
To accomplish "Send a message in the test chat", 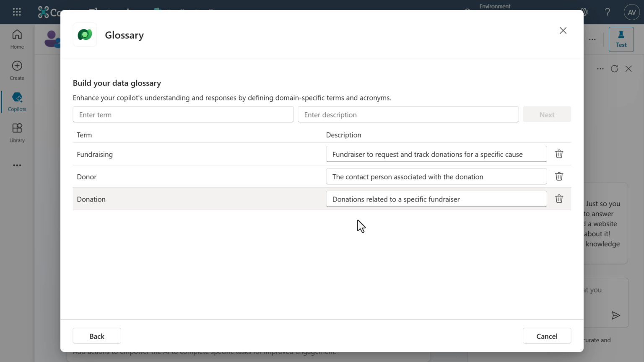I will (616, 315).
